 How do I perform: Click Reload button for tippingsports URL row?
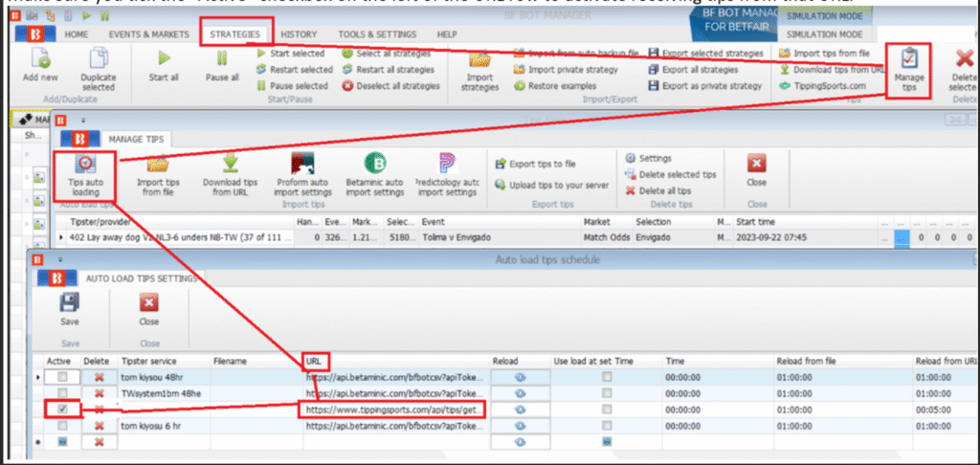click(x=520, y=410)
